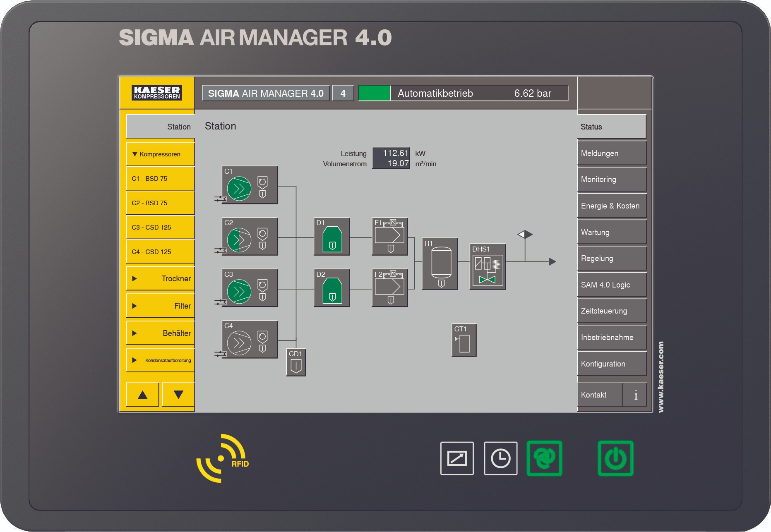The image size is (771, 532).
Task: Open the SAM 4.0 Logic page
Action: coord(611,285)
